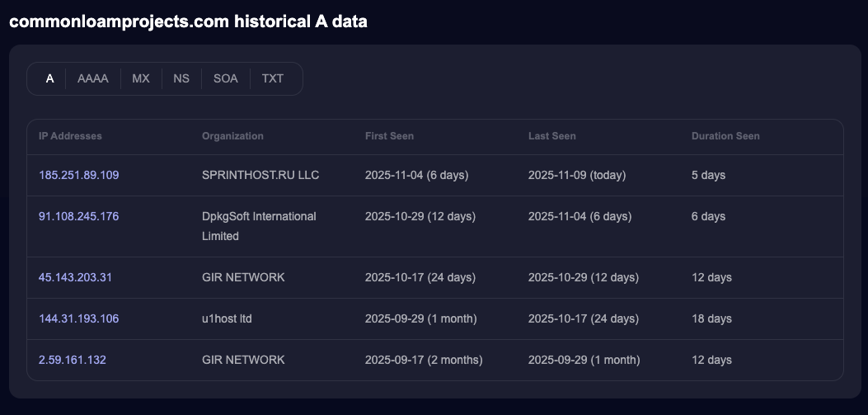Click the Organization column header
Screen dimensions: 868x415
[x=232, y=136]
